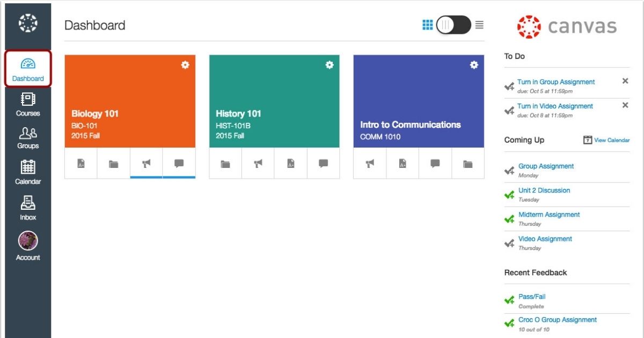Screen dimensions: 644x338
Task: Open Turn in Video Assignment link
Action: point(555,106)
